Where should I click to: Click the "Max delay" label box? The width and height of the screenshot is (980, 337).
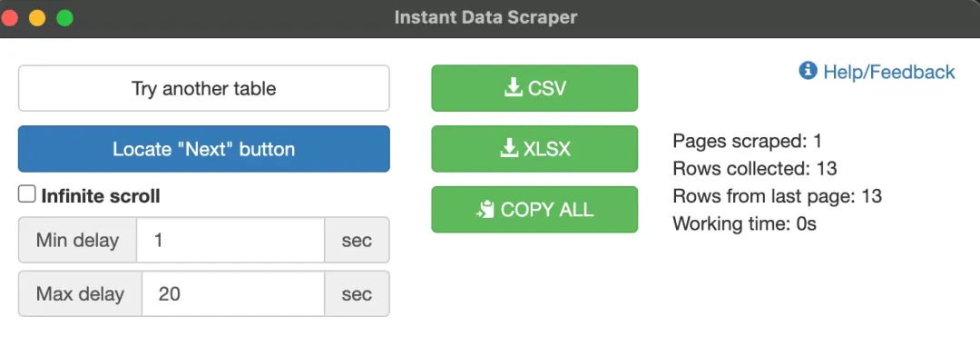80,294
